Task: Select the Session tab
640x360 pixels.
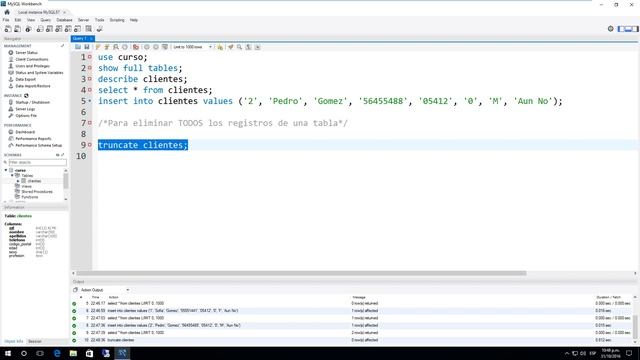Action: pyautogui.click(x=35, y=341)
